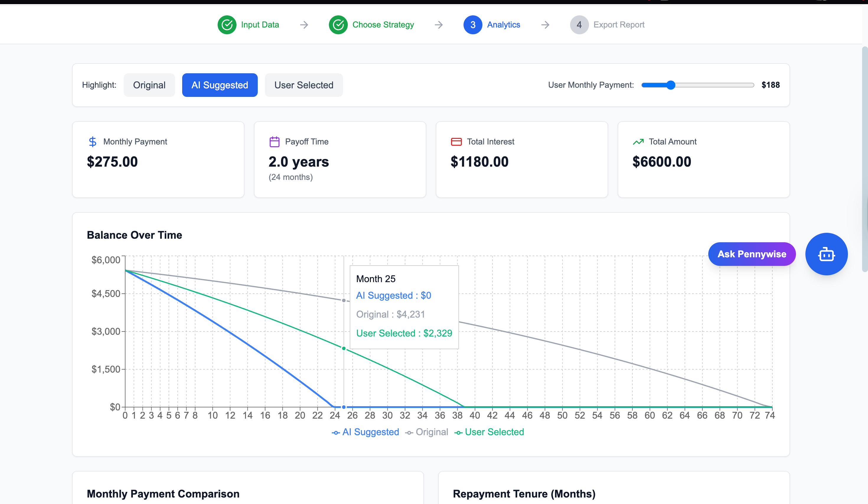Click the Choose Strategy green checkmark icon
868x504 pixels.
(x=338, y=25)
